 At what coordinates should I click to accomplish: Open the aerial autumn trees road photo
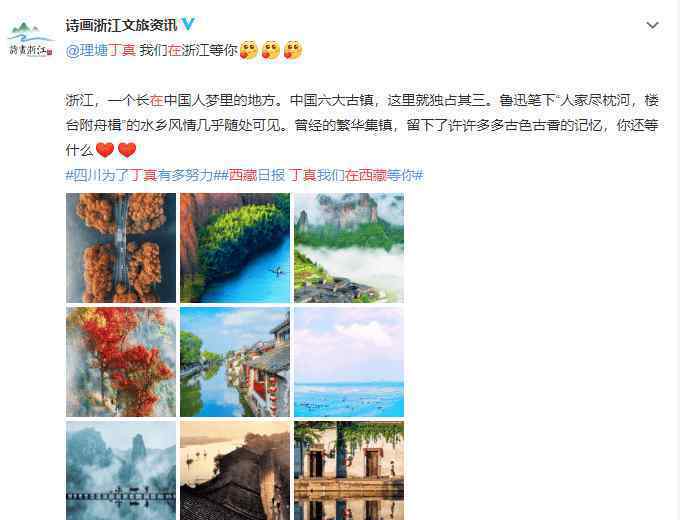(x=121, y=248)
